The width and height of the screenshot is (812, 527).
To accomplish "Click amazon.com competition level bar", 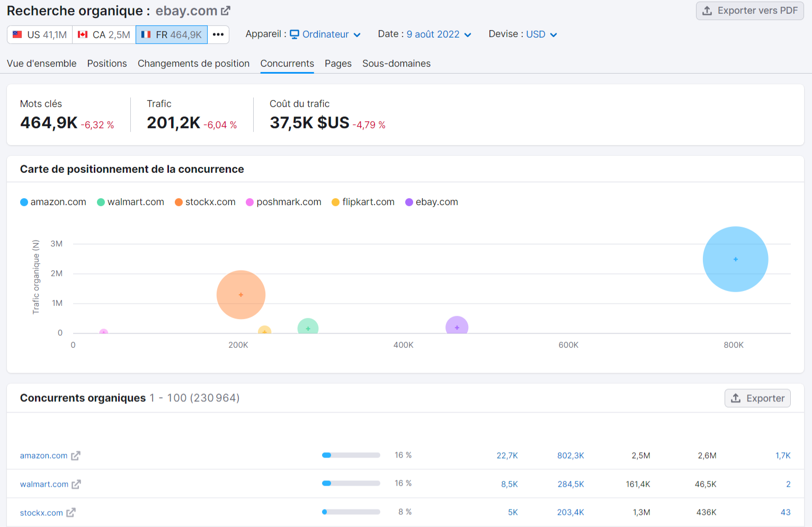I will (351, 455).
